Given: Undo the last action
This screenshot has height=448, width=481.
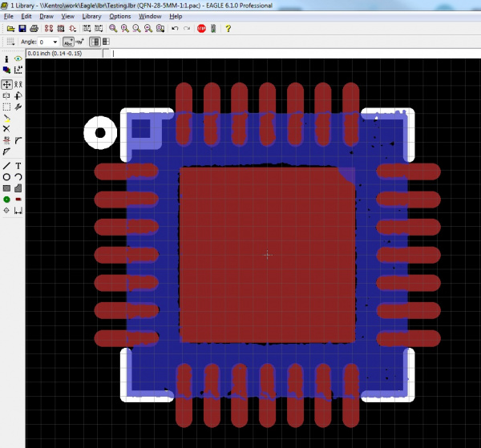Looking at the screenshot, I should pos(175,29).
